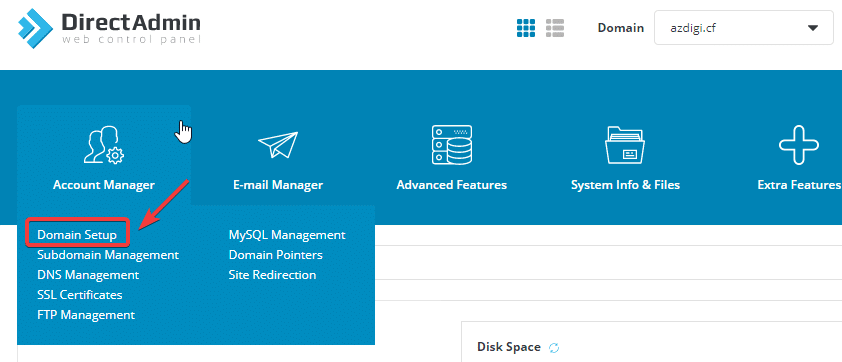Refresh Disk Space usage icon
This screenshot has height=362, width=842.
554,348
